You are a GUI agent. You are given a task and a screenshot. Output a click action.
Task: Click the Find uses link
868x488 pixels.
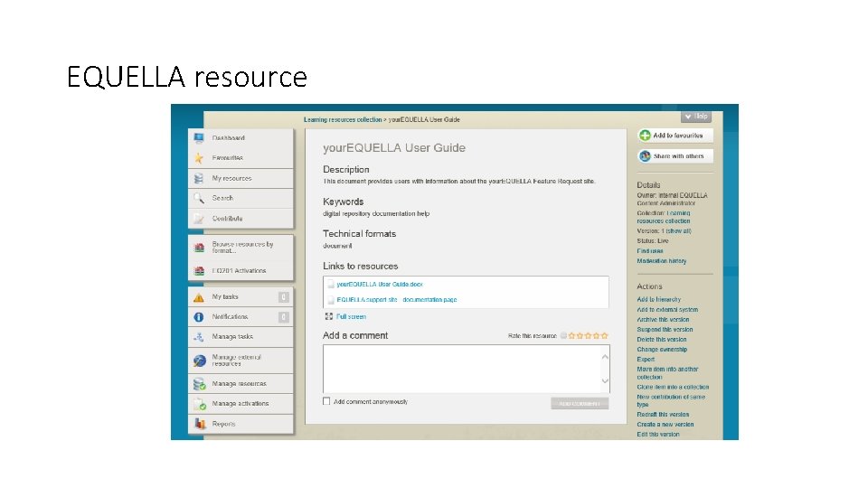(x=650, y=250)
